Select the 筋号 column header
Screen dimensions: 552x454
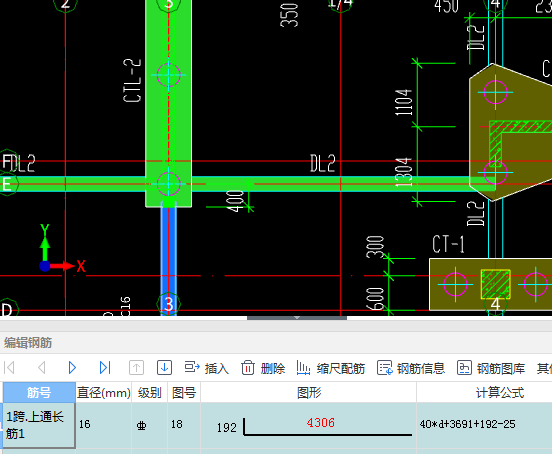39,392
